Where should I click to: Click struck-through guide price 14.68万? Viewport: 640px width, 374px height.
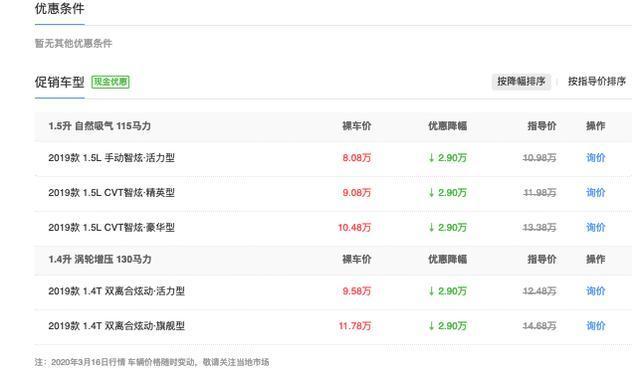coord(540,326)
